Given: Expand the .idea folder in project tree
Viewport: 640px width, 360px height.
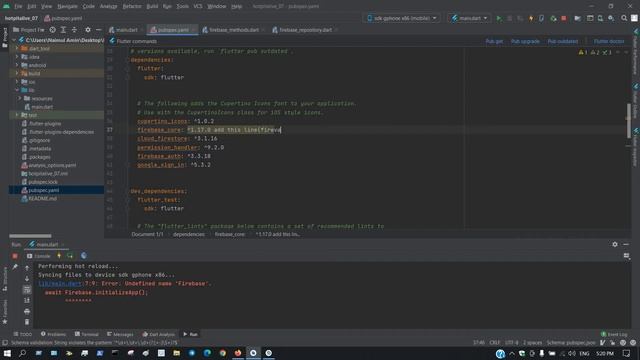Looking at the screenshot, I should tap(17, 57).
